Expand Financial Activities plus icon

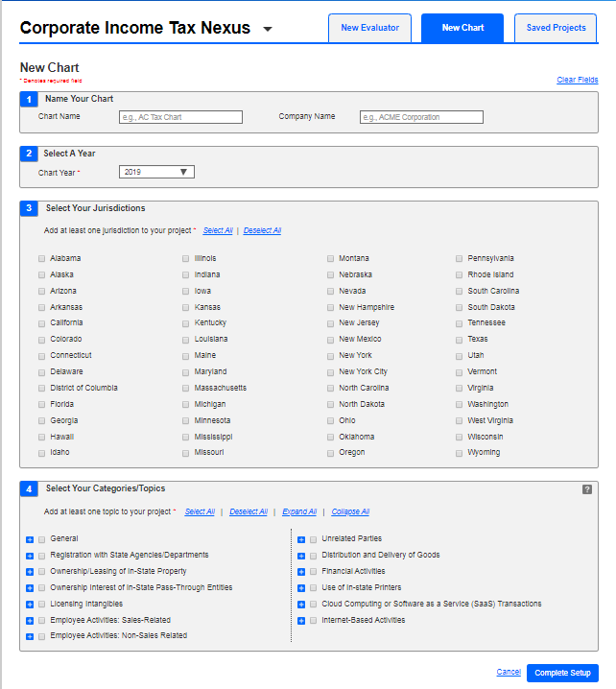pyautogui.click(x=301, y=572)
